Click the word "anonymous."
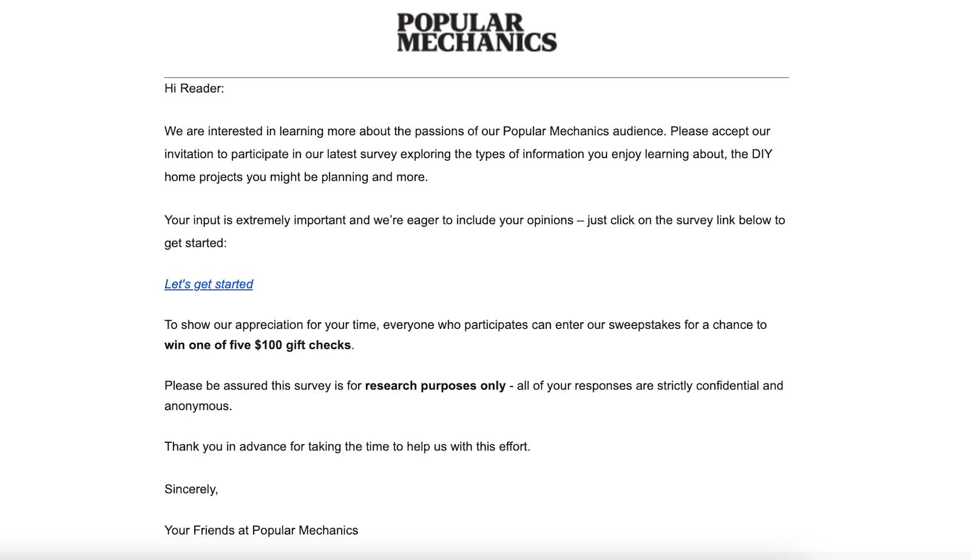The image size is (971, 560). click(198, 407)
